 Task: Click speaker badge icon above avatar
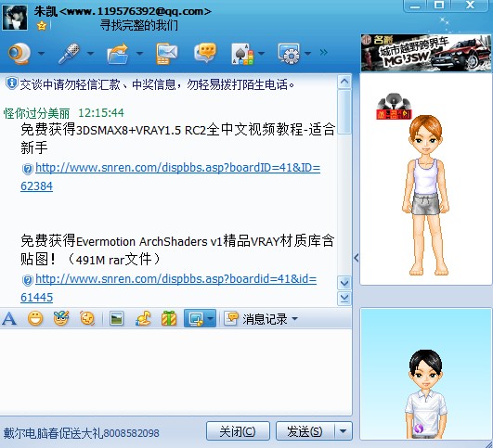(x=394, y=106)
